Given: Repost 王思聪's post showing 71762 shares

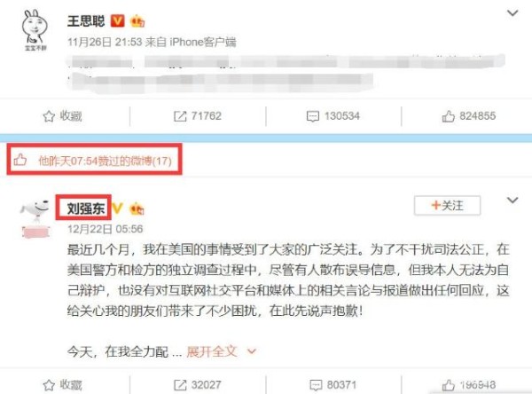Looking at the screenshot, I should coord(198,116).
